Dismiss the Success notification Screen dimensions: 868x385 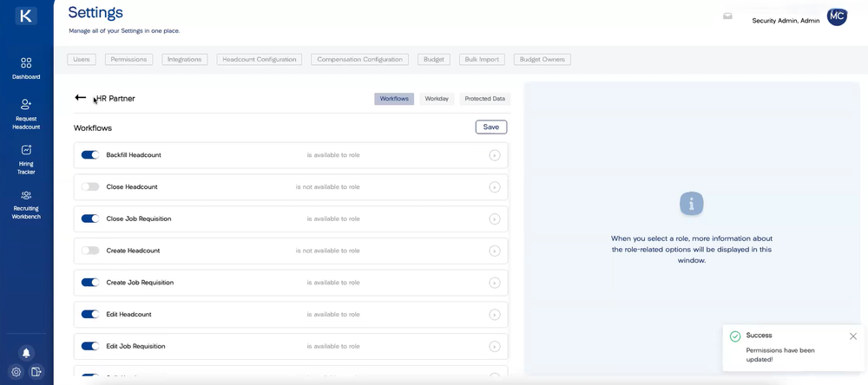pos(853,336)
